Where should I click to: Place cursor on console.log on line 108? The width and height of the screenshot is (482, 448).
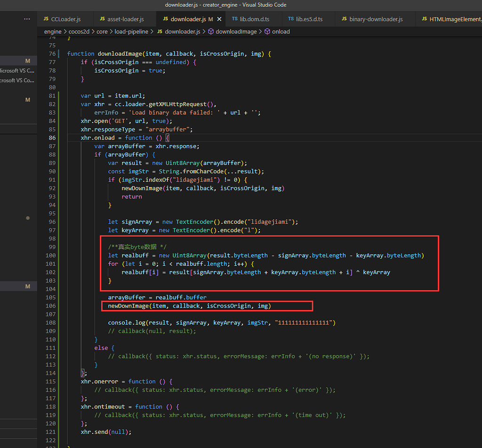(x=127, y=323)
